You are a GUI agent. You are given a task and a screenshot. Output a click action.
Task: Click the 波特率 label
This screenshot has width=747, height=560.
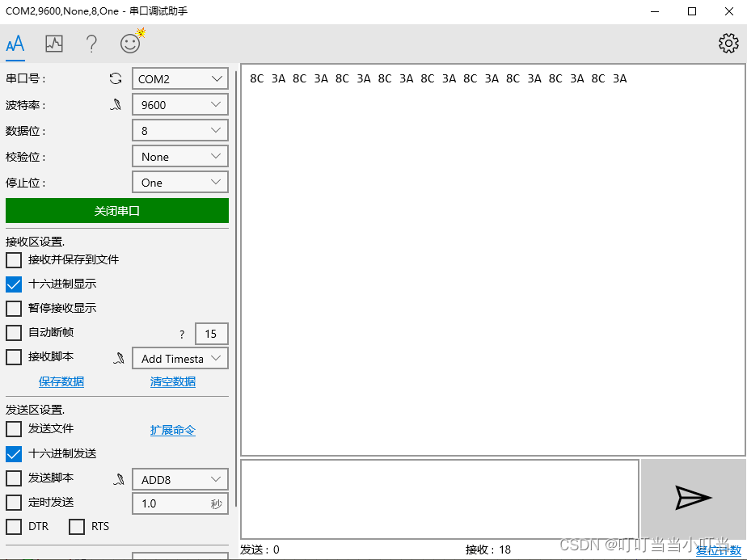pyautogui.click(x=26, y=105)
